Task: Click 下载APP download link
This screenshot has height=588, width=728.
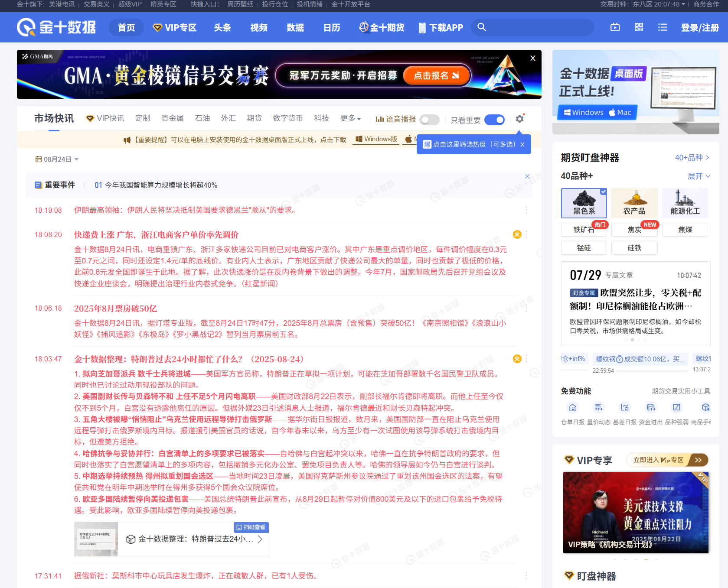Action: point(441,27)
